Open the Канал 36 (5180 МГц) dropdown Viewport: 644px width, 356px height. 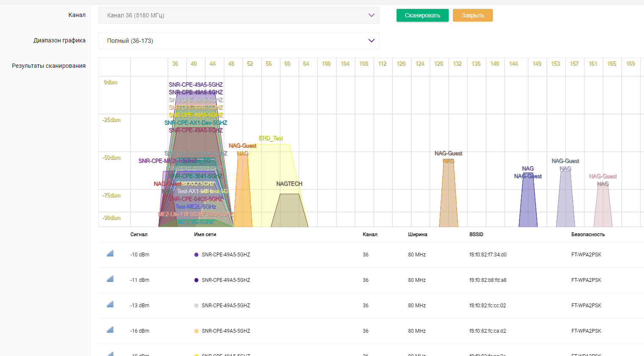(x=239, y=15)
